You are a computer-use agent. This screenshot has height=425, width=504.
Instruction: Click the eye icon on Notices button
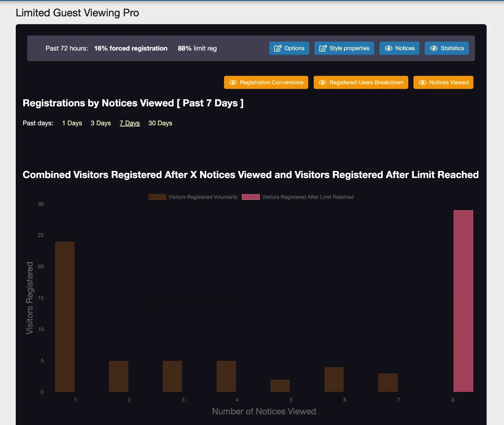click(x=389, y=48)
